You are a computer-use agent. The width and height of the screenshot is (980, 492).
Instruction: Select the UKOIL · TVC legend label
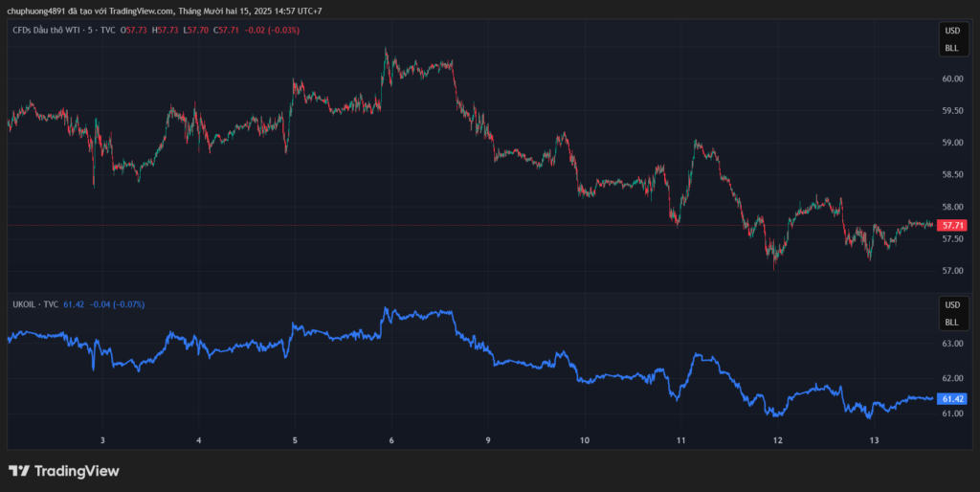point(32,303)
